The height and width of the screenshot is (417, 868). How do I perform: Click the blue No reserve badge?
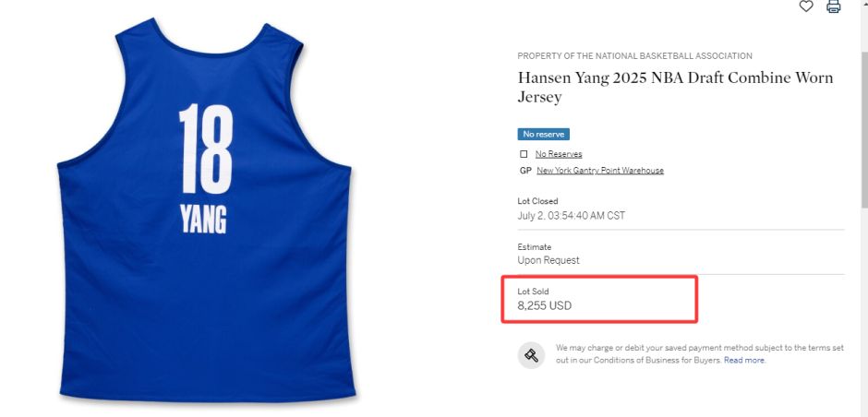(x=543, y=134)
